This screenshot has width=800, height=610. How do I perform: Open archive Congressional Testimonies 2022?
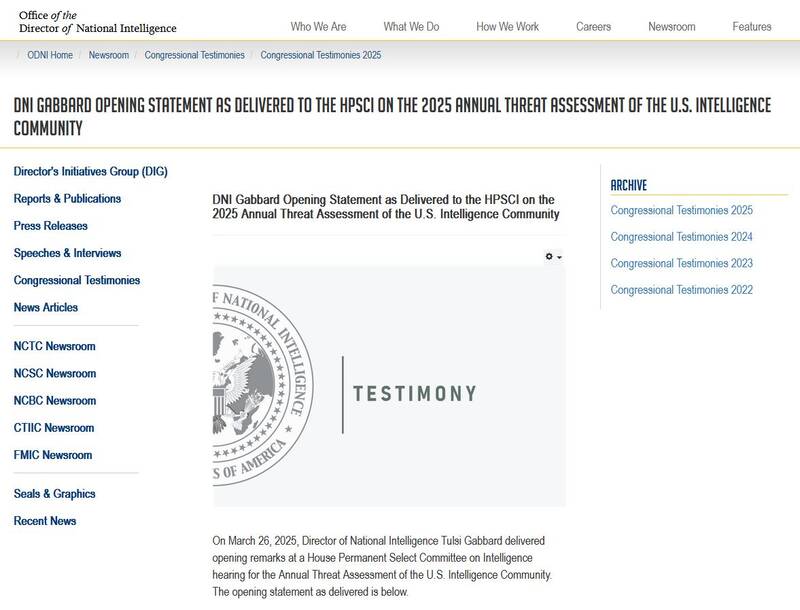click(x=682, y=290)
